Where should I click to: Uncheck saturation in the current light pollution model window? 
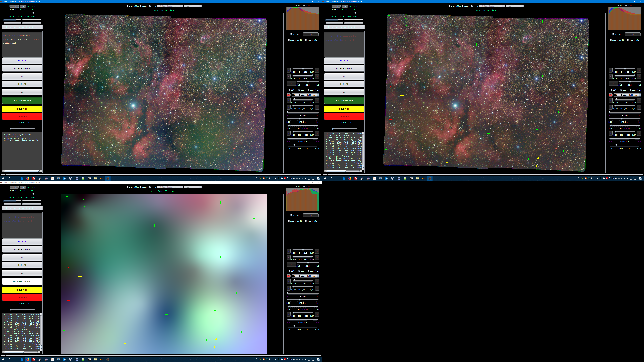coord(308,271)
